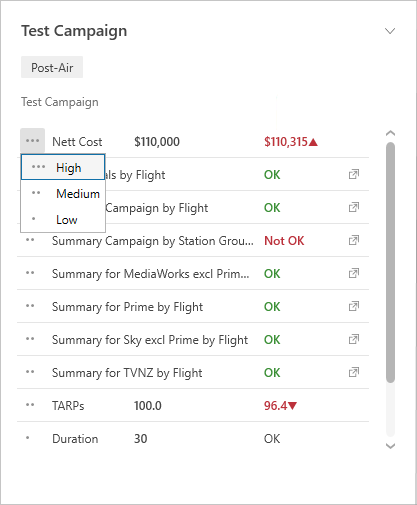The height and width of the screenshot is (505, 417).
Task: Open priority dots for TARPs row
Action: [x=30, y=405]
